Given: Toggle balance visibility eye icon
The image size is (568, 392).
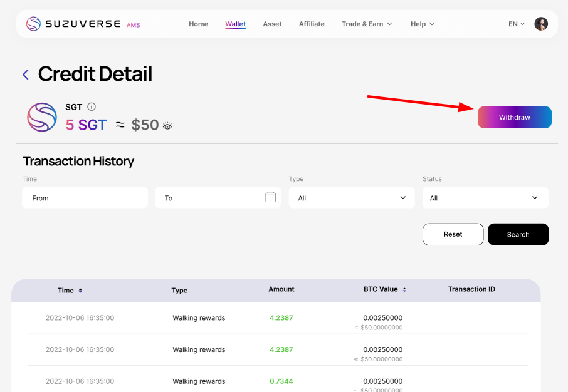Looking at the screenshot, I should click(x=167, y=126).
